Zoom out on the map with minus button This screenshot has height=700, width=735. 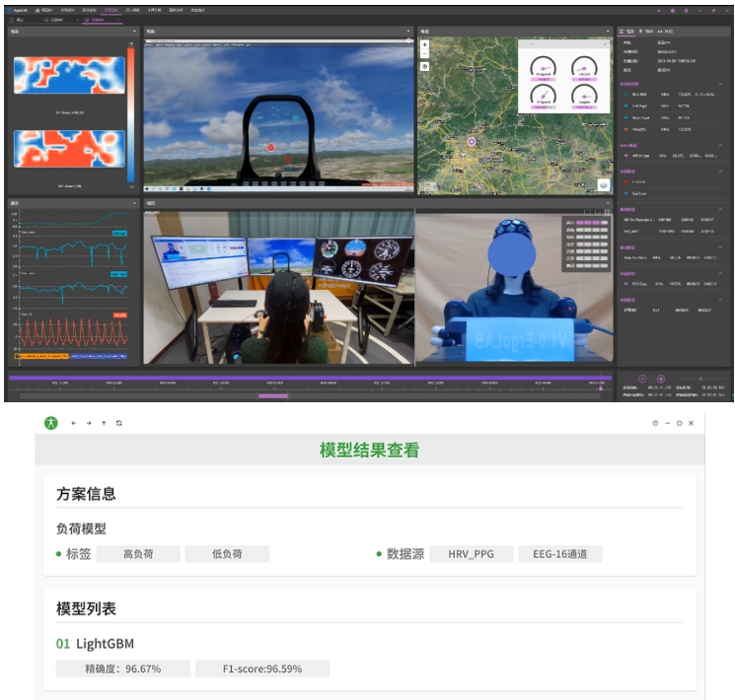coord(424,54)
